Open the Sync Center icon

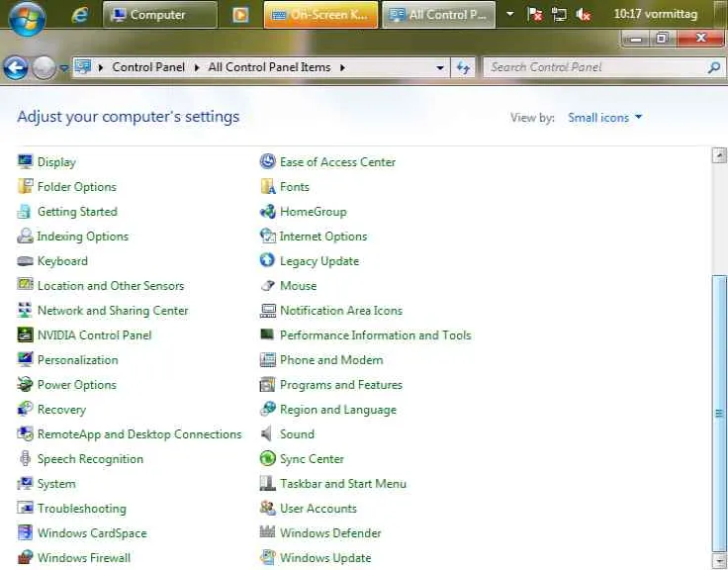(267, 458)
